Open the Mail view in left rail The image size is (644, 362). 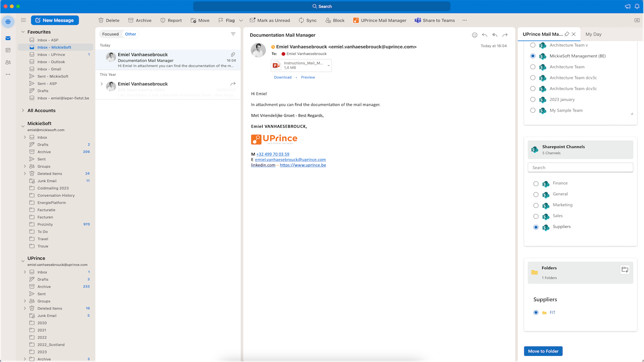click(8, 38)
